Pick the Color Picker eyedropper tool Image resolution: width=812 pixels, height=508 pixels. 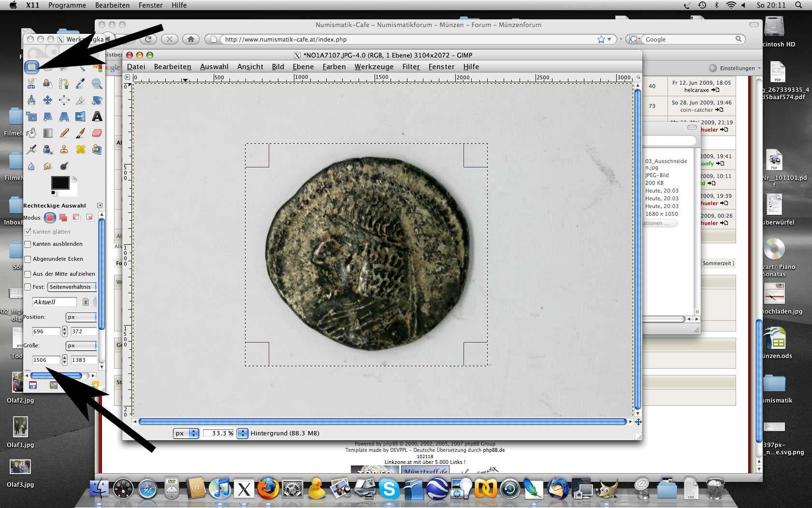pos(80,84)
